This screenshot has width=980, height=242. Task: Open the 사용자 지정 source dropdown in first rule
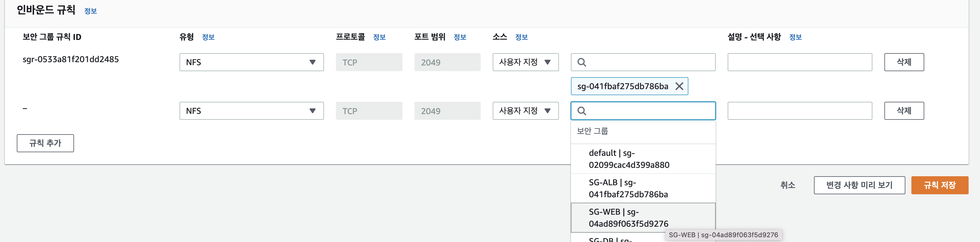525,62
